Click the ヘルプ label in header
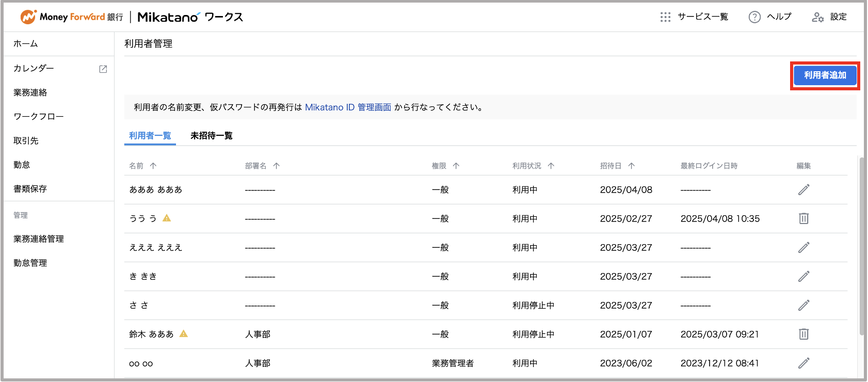Image resolution: width=868 pixels, height=382 pixels. point(779,17)
